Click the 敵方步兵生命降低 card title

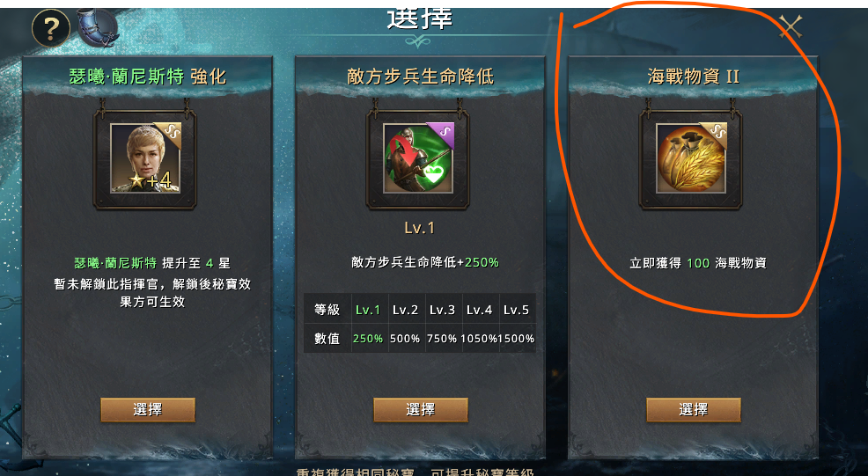click(420, 77)
